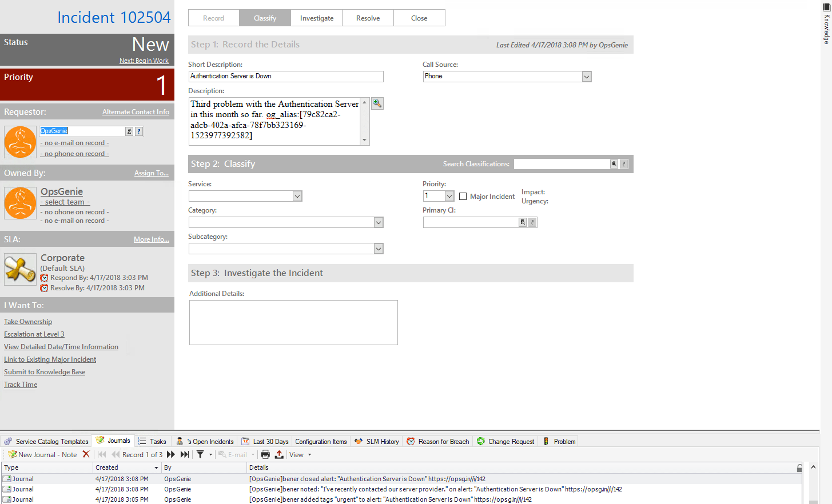Export the journal records
Image resolution: width=832 pixels, height=504 pixels.
[278, 454]
